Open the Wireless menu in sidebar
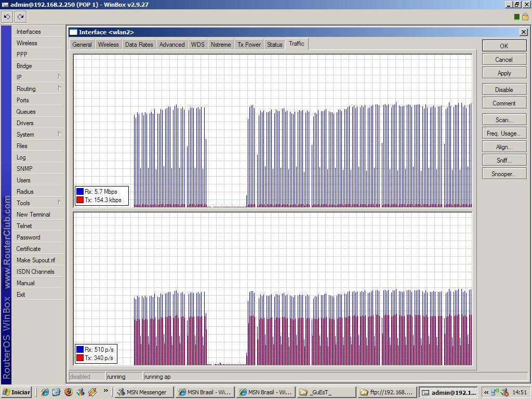This screenshot has width=532, height=399. (26, 43)
